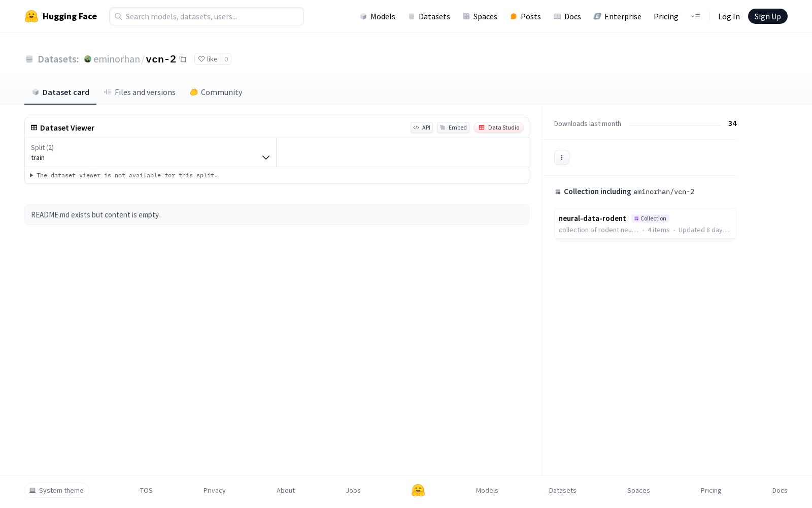Screen dimensions: 812x508
Task: Open Docs footer link
Action: click(780, 490)
